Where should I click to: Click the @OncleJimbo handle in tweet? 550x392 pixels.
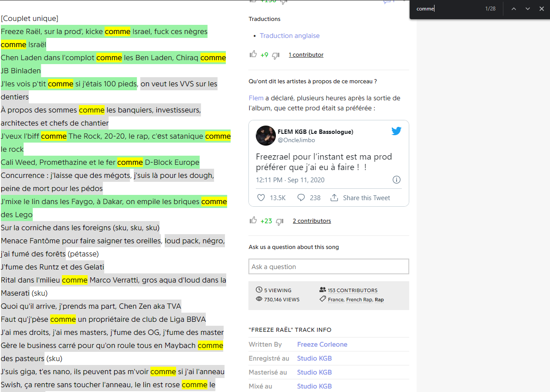(x=296, y=140)
